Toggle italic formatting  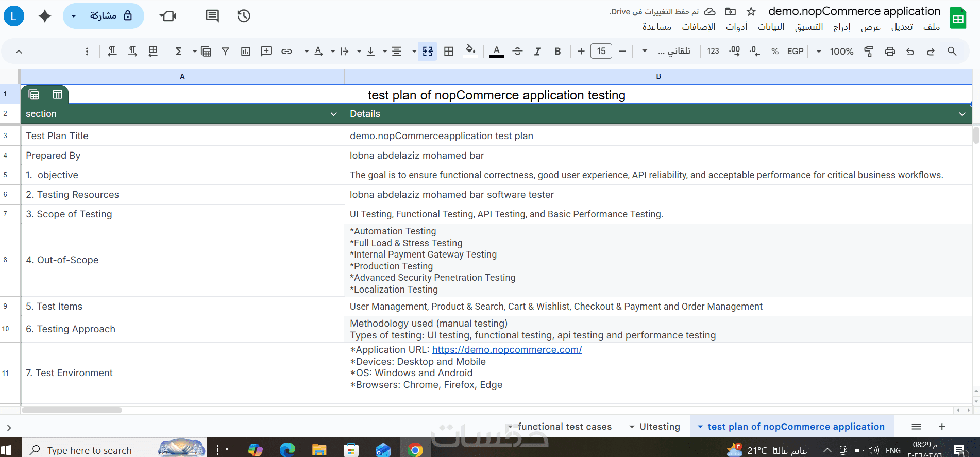[537, 52]
